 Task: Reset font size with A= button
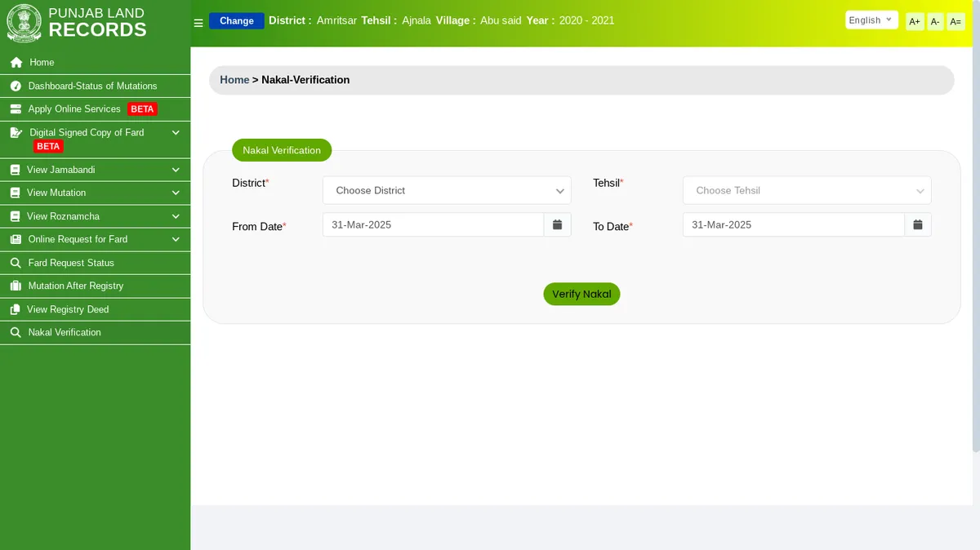tap(955, 22)
